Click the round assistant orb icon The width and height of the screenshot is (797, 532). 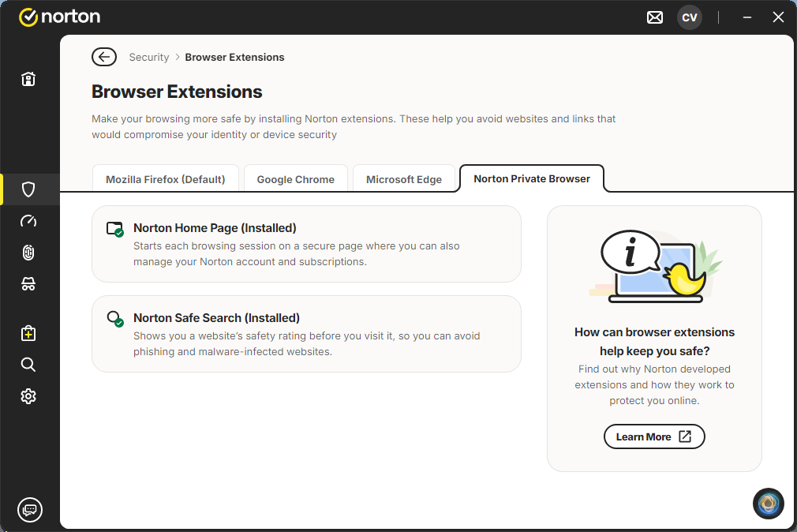(768, 504)
